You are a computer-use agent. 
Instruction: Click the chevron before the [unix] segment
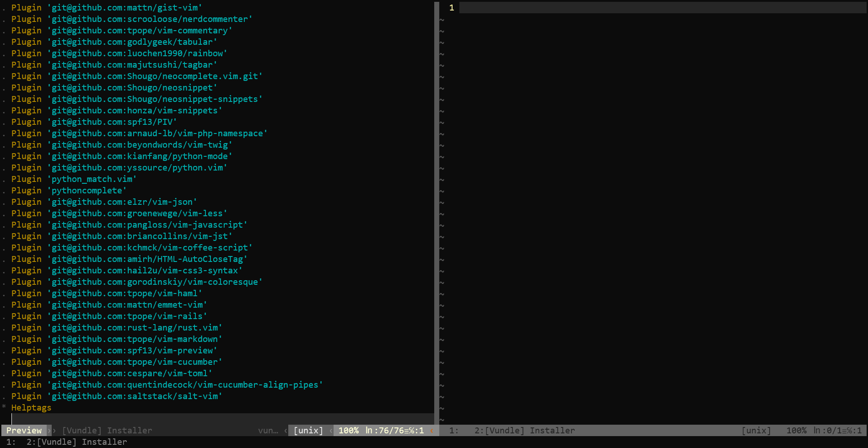pyautogui.click(x=285, y=430)
